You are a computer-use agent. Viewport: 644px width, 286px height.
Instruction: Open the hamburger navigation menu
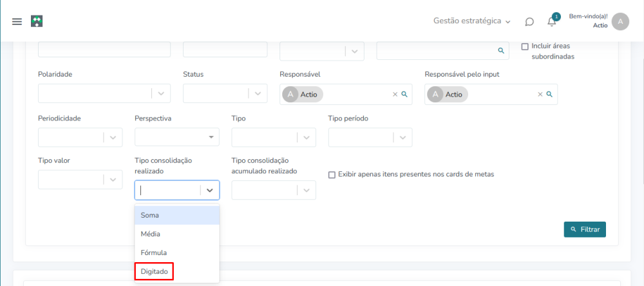point(17,21)
